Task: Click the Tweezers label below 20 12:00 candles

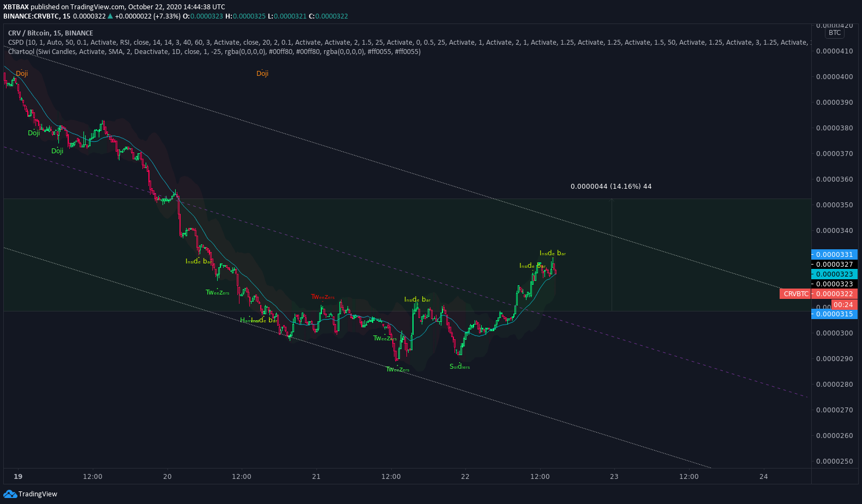Action: point(218,292)
